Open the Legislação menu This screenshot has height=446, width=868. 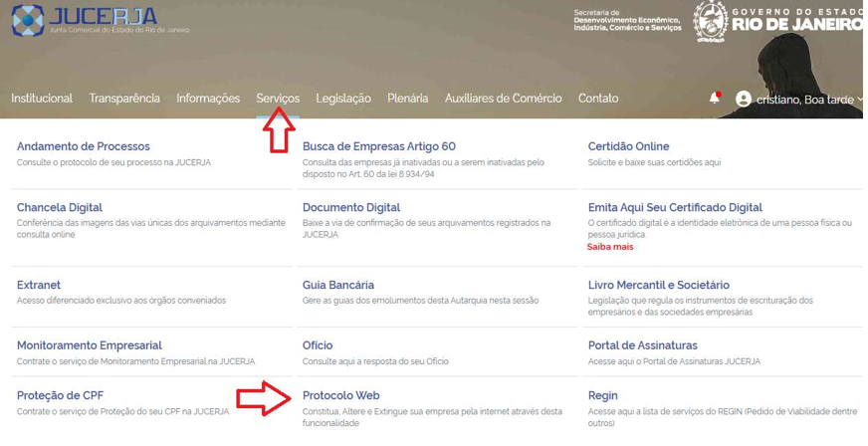pos(343,99)
